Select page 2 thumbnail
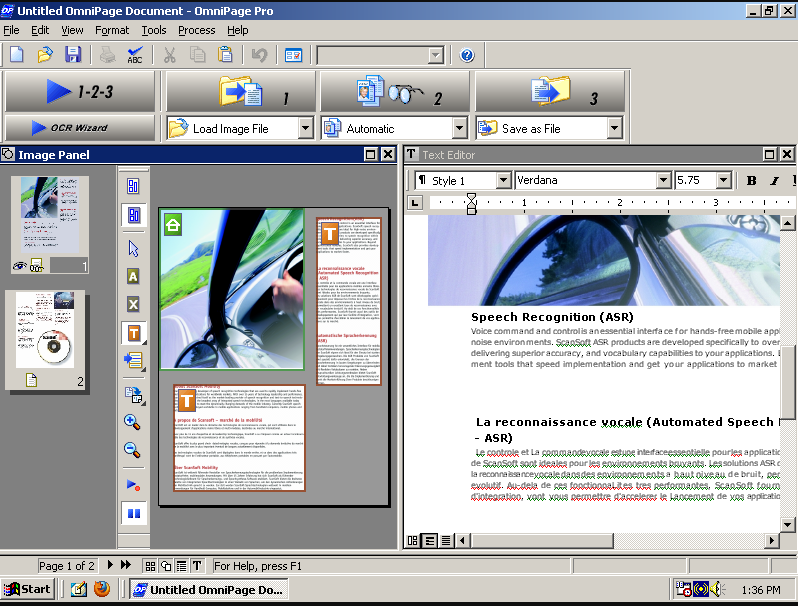 pyautogui.click(x=46, y=340)
